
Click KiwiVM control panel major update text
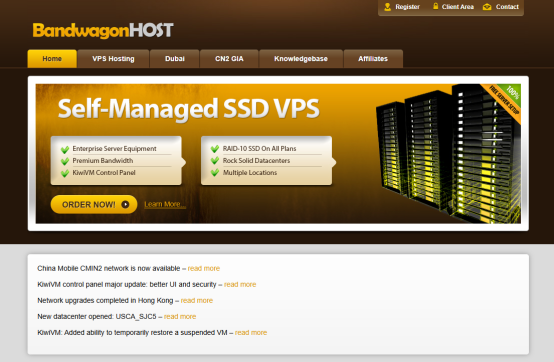point(127,285)
